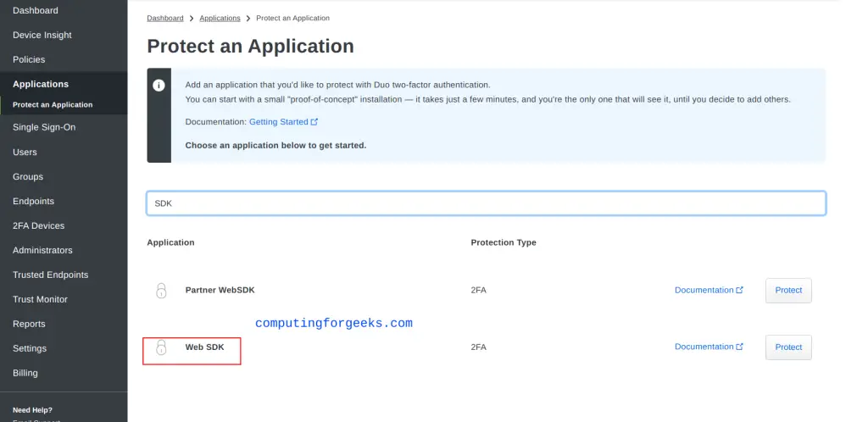This screenshot has height=422, width=868.
Task: Click the Dashboard breadcrumb link
Action: pos(165,19)
